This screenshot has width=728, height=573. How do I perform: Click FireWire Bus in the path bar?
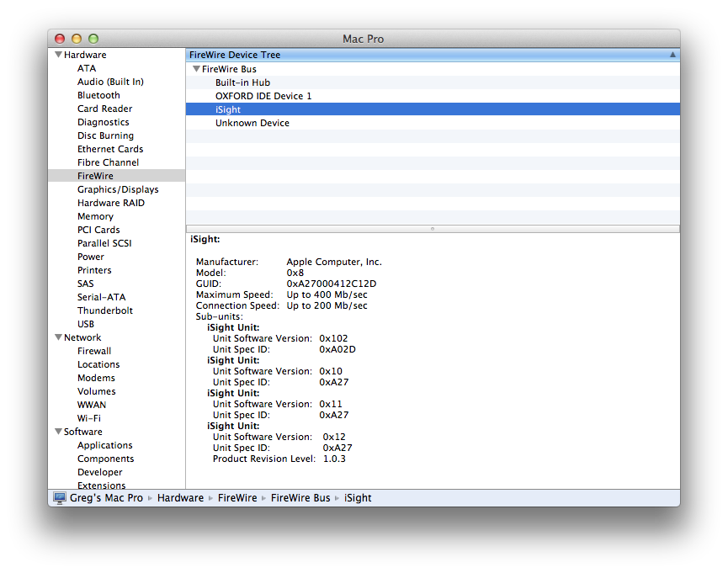click(x=300, y=498)
